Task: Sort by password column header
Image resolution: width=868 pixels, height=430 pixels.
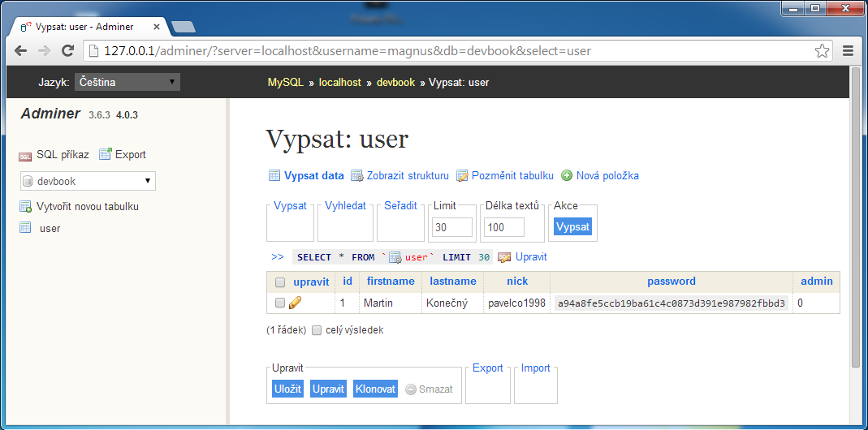Action: pyautogui.click(x=672, y=282)
